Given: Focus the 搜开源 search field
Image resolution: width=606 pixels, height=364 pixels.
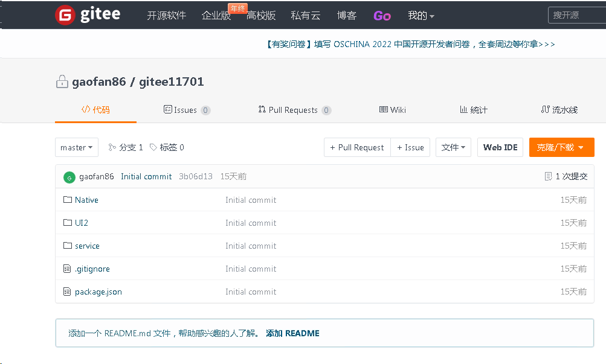Looking at the screenshot, I should click(x=576, y=15).
